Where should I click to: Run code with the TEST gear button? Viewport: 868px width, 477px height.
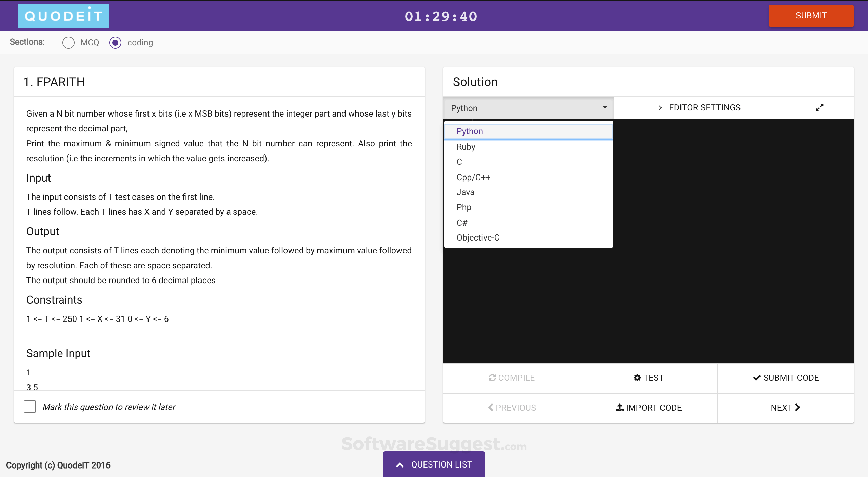[648, 378]
